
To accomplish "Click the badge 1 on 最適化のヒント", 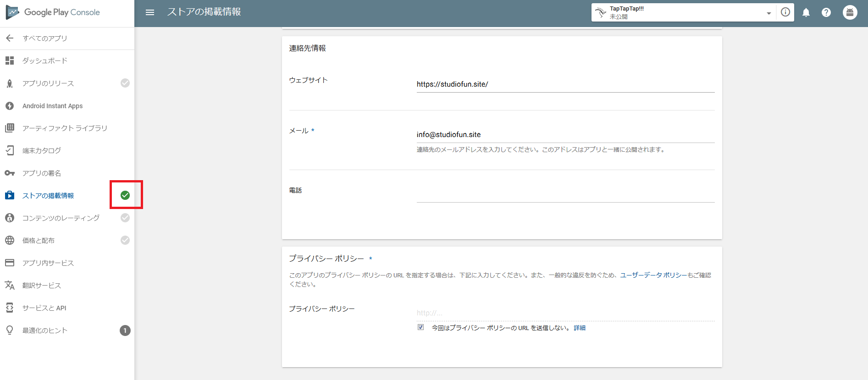I will (125, 330).
